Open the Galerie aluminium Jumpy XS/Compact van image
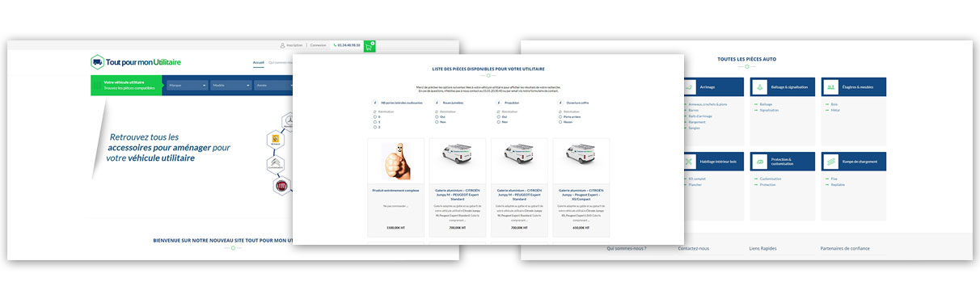This screenshot has height=303, width=980. (x=581, y=154)
